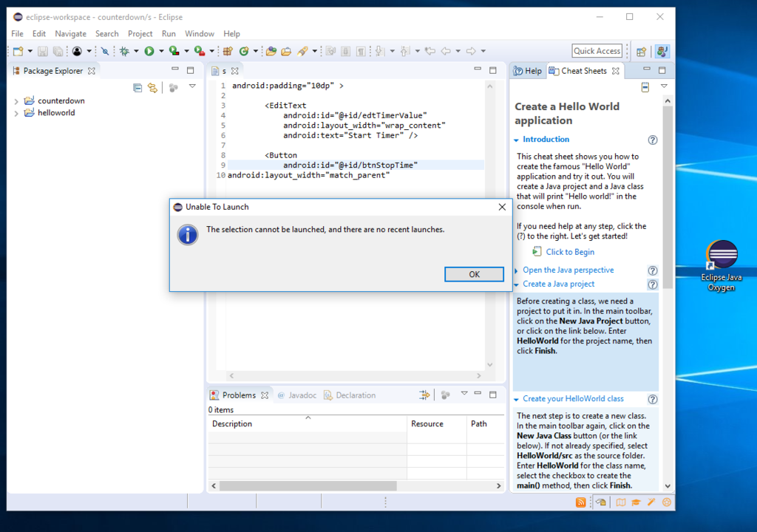Click the Cheat Sheets collapse-all items icon
Viewport: 757px width, 532px height.
point(645,87)
